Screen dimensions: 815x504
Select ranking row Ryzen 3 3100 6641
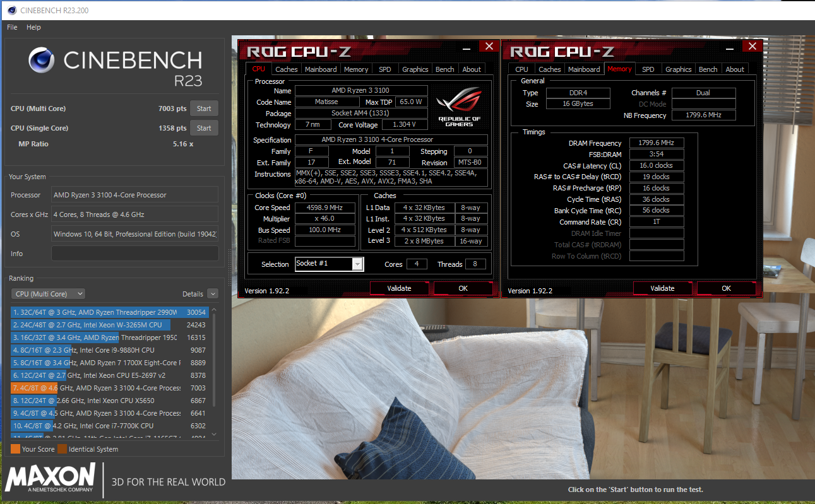pyautogui.click(x=109, y=413)
